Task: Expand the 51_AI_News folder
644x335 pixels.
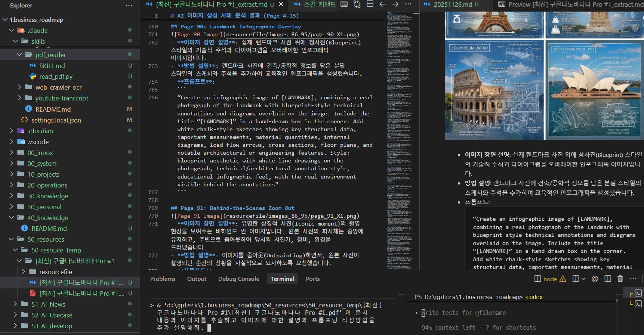Action: click(15, 304)
